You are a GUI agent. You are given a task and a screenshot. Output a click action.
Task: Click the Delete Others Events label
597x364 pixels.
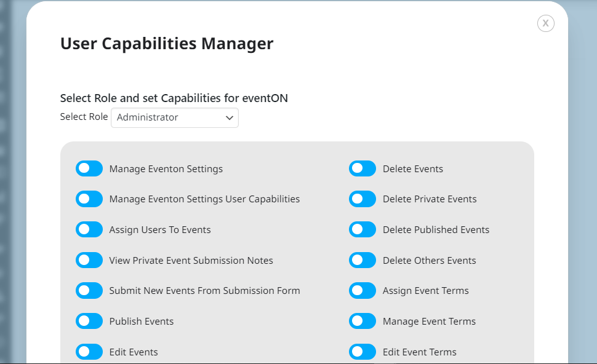coord(430,261)
